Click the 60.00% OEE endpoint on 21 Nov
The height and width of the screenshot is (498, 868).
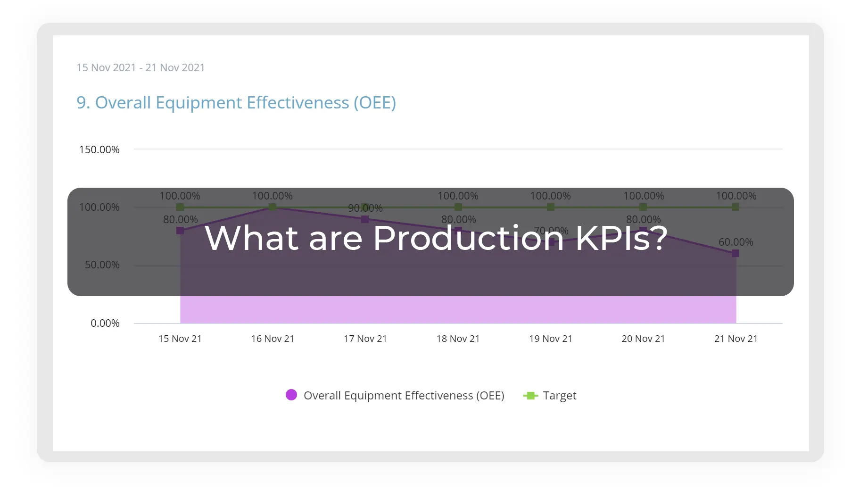(x=736, y=253)
